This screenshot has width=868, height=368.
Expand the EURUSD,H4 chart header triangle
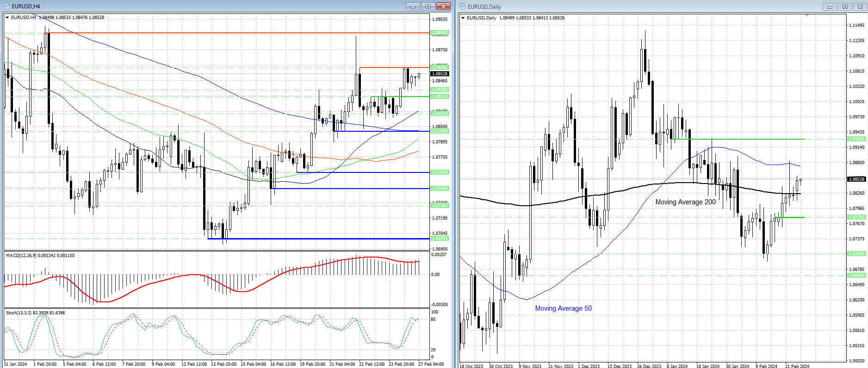tap(7, 18)
